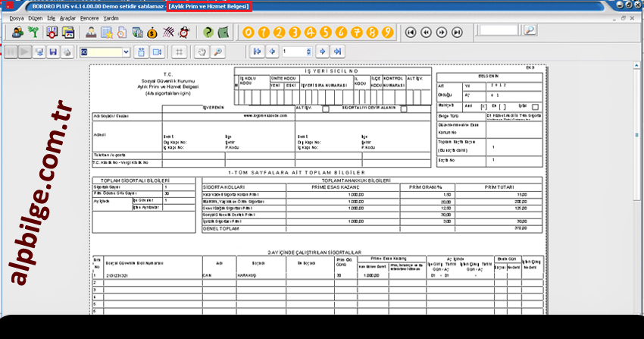Go to first record with skip-start button
Viewport: 644px width, 339px height.
[410, 33]
